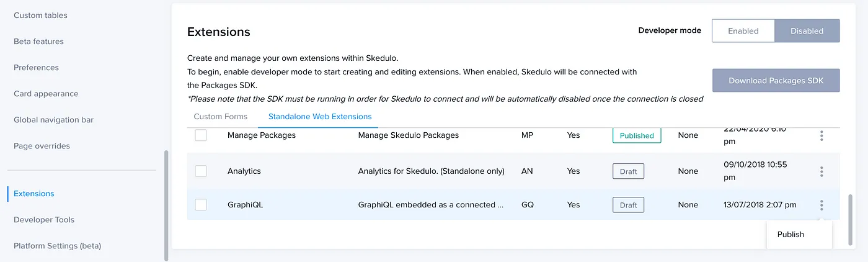
Task: Click the date 13/07/2018 2:07 pm
Action: point(759,205)
